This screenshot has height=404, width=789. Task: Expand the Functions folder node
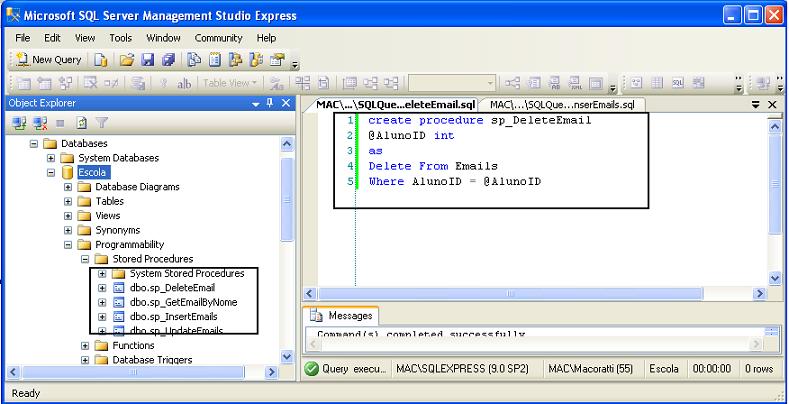tap(85, 346)
